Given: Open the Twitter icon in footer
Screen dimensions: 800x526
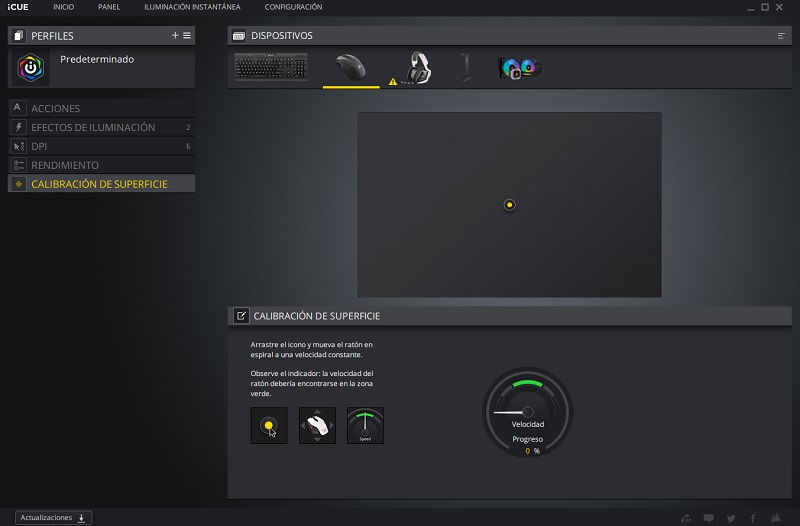Looking at the screenshot, I should coord(730,518).
